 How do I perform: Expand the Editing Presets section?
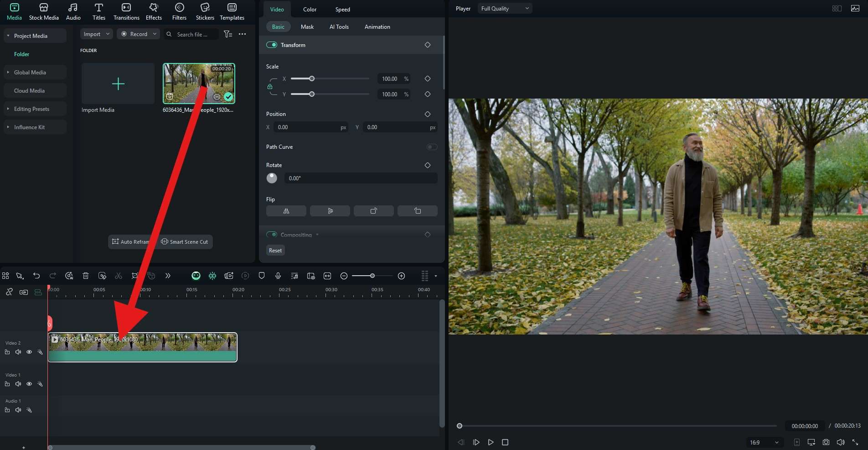(8, 109)
